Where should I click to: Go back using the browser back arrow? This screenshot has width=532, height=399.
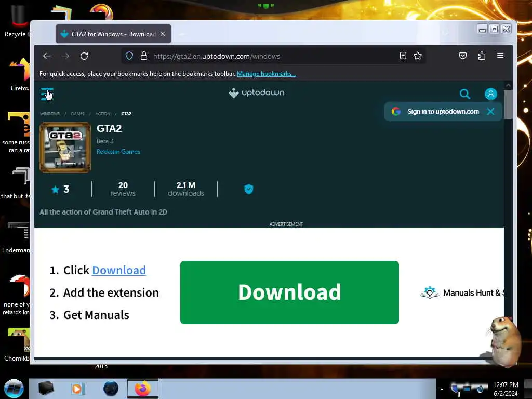[x=47, y=56]
